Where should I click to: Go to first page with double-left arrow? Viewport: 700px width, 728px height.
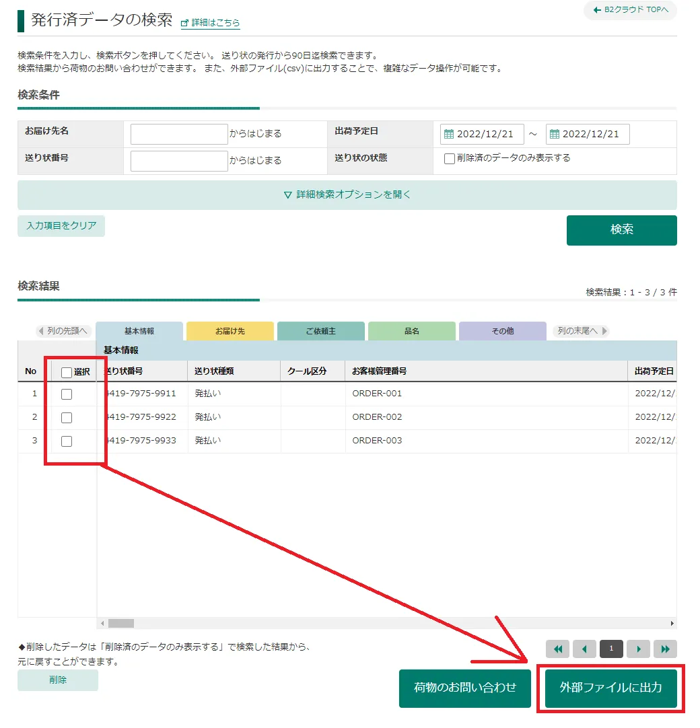click(558, 649)
